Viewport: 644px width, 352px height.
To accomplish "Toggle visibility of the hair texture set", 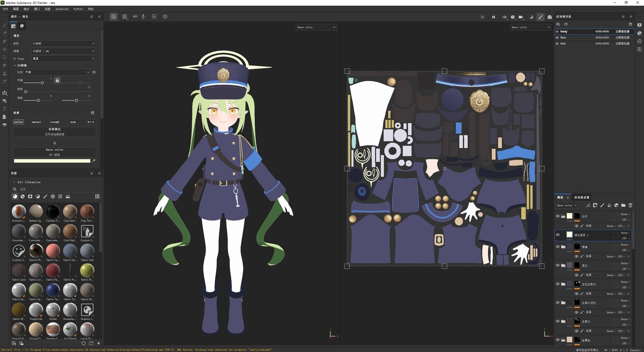I will (x=558, y=44).
